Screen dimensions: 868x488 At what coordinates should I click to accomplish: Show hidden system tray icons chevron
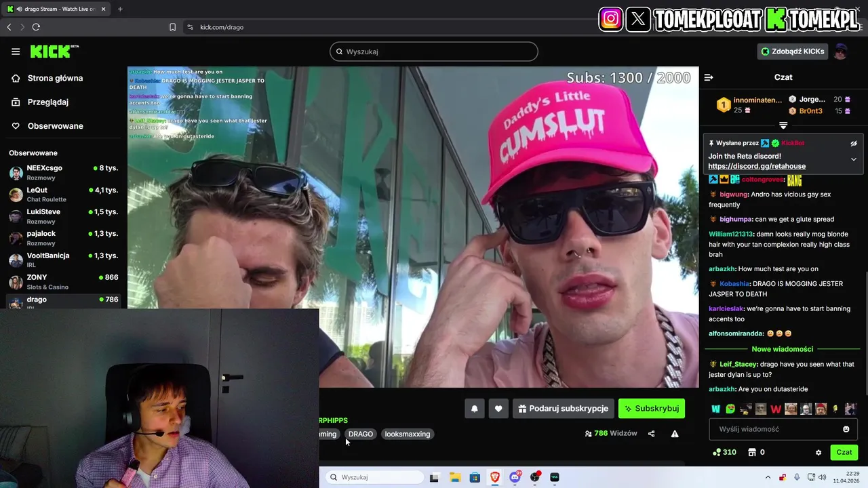pos(768,477)
